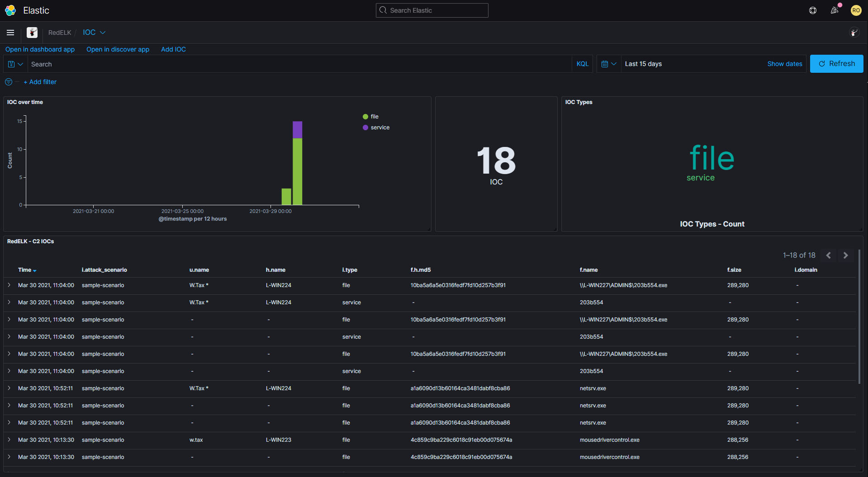The image size is (868, 477).
Task: Go to previous page of IOC table
Action: (828, 255)
